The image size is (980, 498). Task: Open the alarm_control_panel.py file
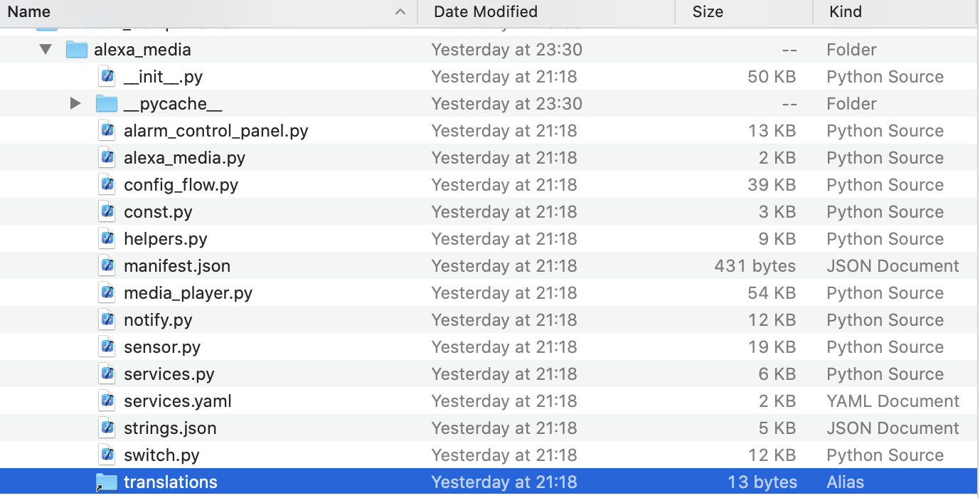click(216, 130)
